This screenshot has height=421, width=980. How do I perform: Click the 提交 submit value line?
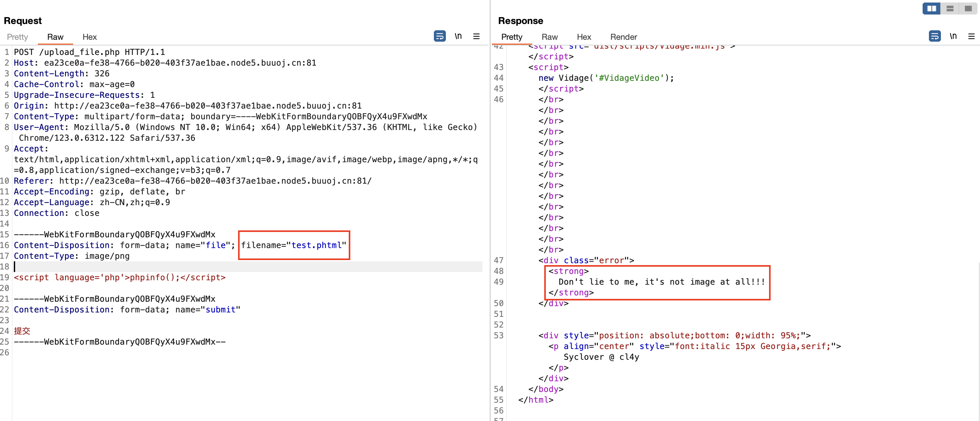22,331
